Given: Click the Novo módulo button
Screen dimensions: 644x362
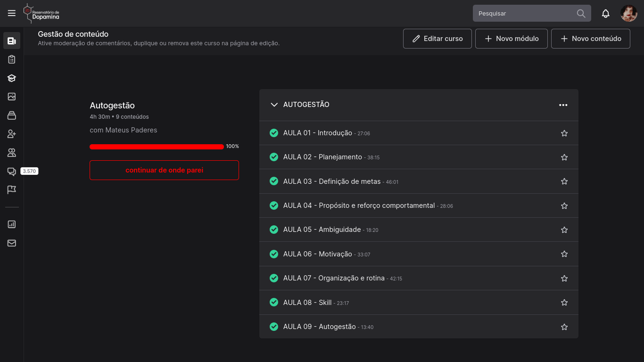Looking at the screenshot, I should click(512, 39).
